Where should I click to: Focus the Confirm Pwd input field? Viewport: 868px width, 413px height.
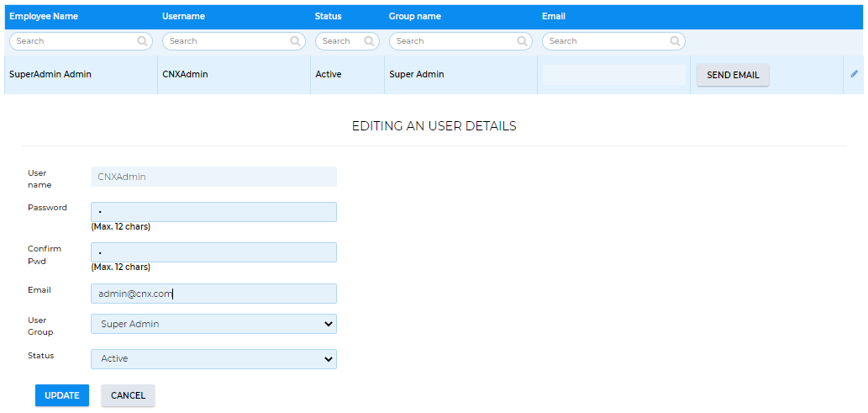click(x=213, y=252)
